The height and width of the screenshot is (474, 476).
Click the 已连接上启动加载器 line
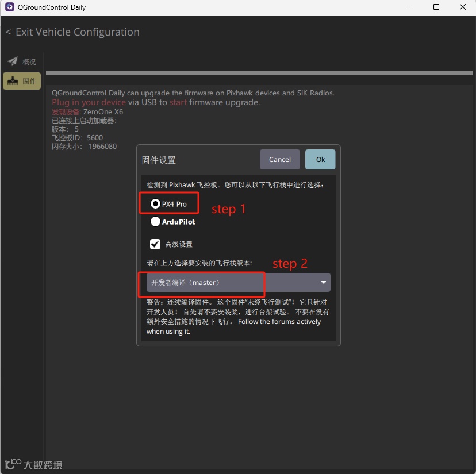coord(84,121)
